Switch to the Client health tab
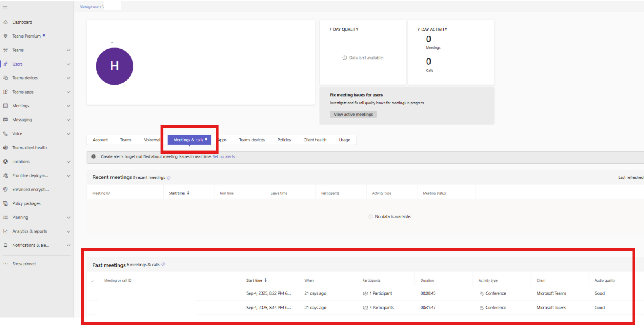Screen dimensions: 644x325 coord(315,140)
